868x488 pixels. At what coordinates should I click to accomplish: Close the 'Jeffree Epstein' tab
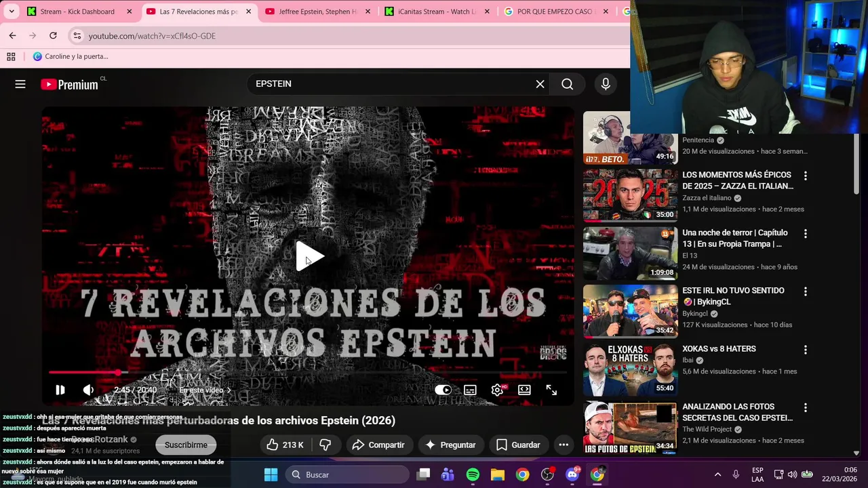click(368, 12)
